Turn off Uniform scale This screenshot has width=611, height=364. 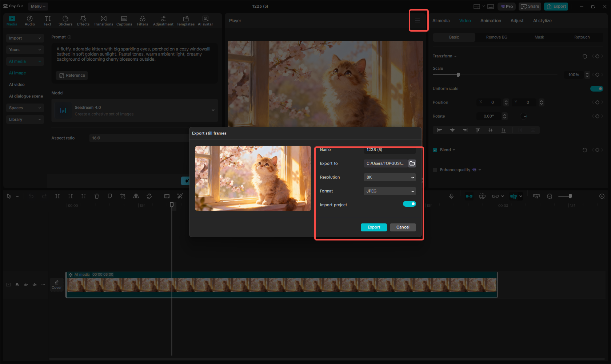(597, 88)
